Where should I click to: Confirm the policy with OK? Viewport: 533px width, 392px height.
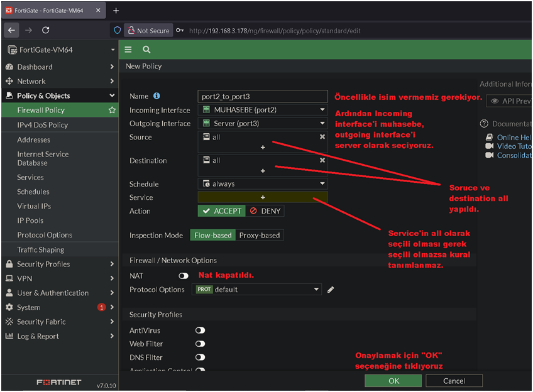pyautogui.click(x=393, y=381)
